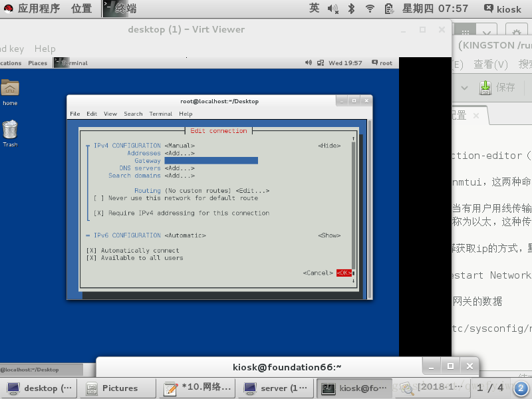Close the 配置 tab in the editor

point(476,116)
